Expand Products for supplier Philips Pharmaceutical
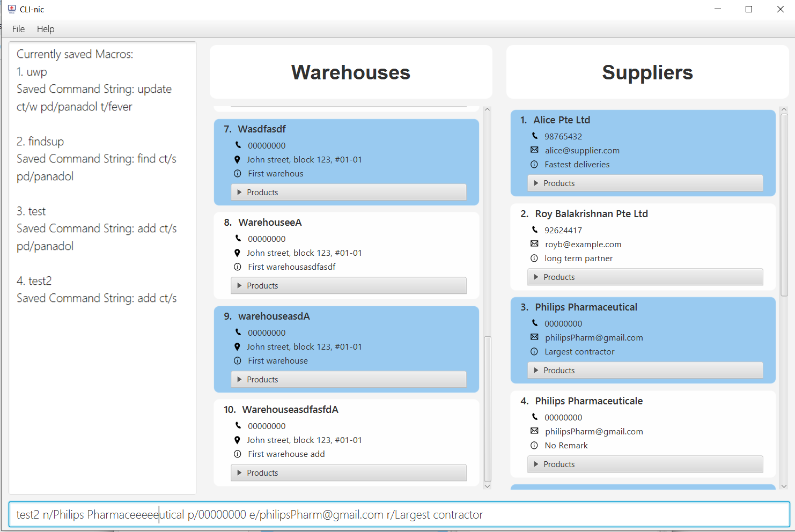795x532 pixels. click(x=645, y=370)
